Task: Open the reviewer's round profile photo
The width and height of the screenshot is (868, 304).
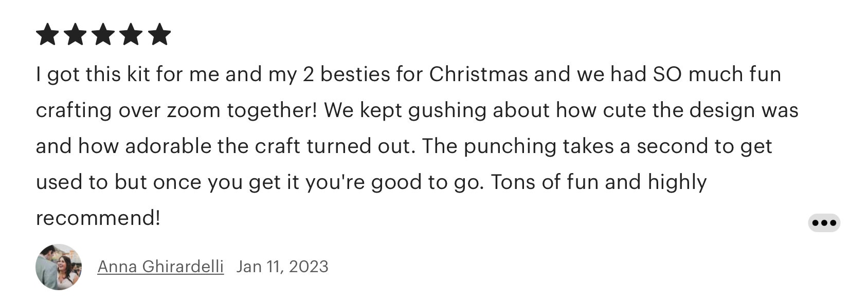Action: pos(59,267)
